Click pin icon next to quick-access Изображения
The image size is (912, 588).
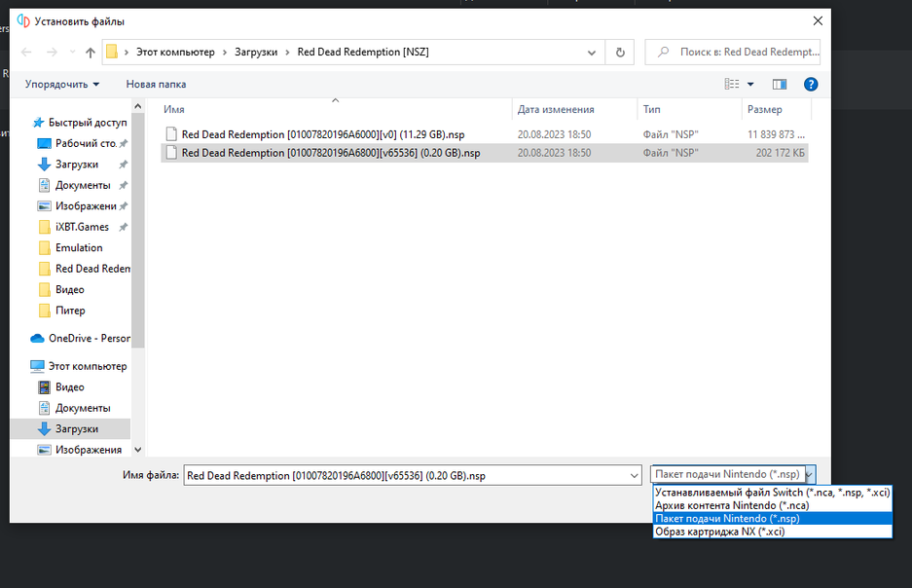coord(124,206)
